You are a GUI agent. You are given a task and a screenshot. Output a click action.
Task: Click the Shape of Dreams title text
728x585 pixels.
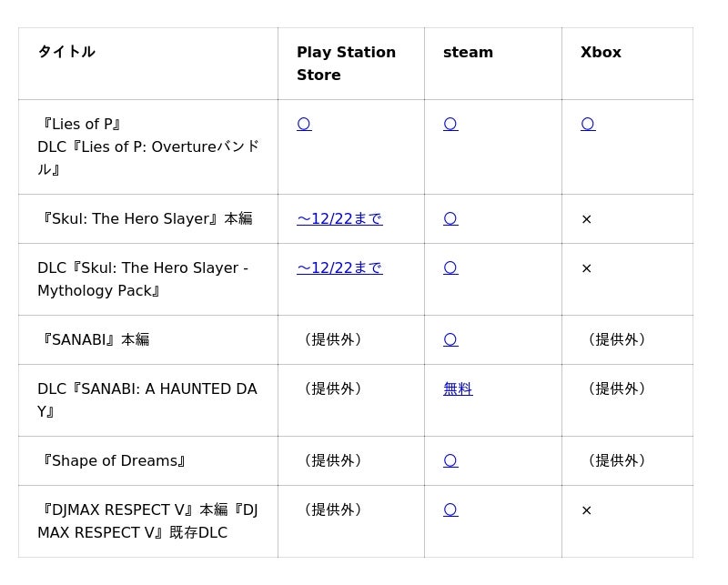(114, 460)
